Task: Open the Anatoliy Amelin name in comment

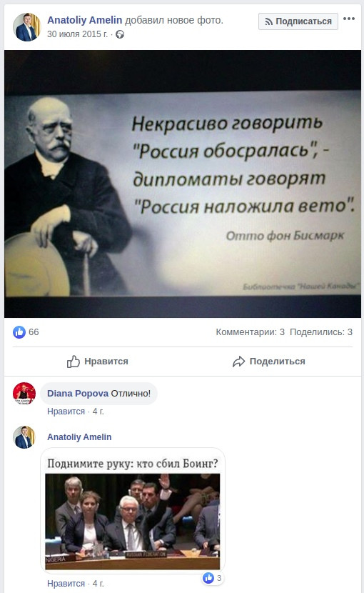Action: (79, 437)
